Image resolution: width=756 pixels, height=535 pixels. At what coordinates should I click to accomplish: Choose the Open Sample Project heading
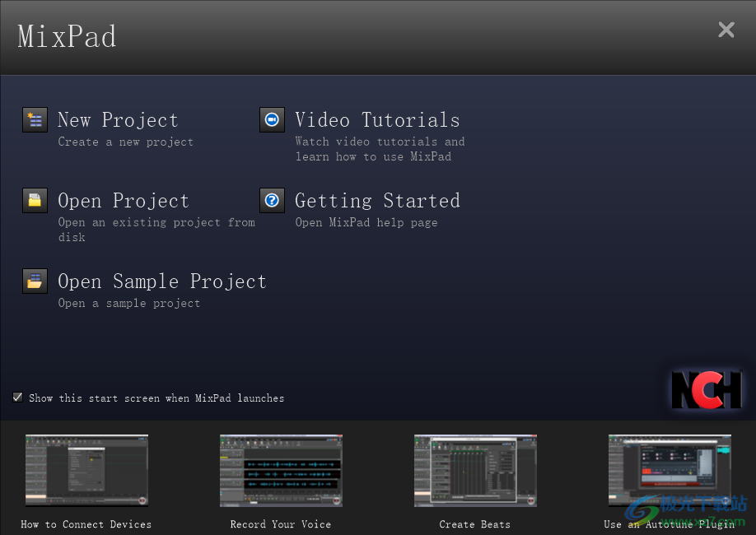[162, 281]
